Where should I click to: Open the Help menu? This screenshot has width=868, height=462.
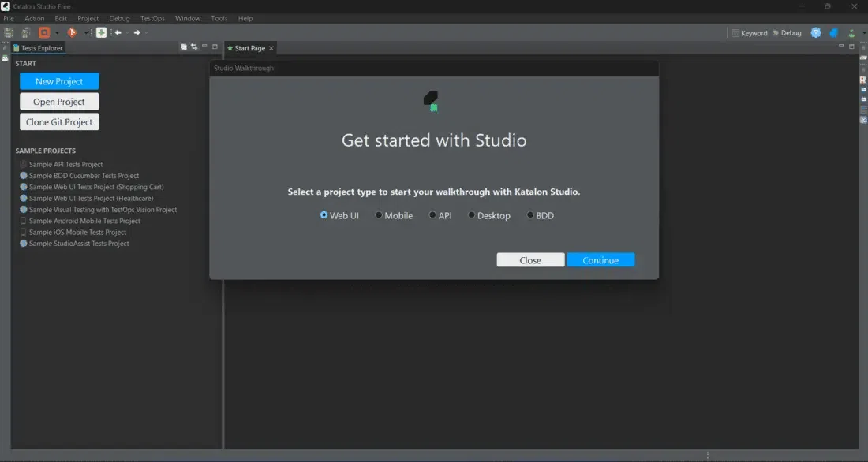tap(245, 18)
